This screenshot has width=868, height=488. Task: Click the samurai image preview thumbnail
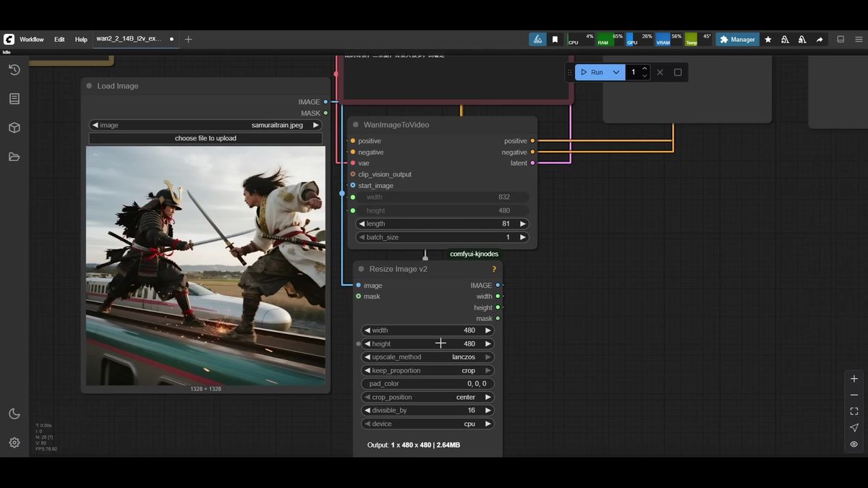pos(205,266)
